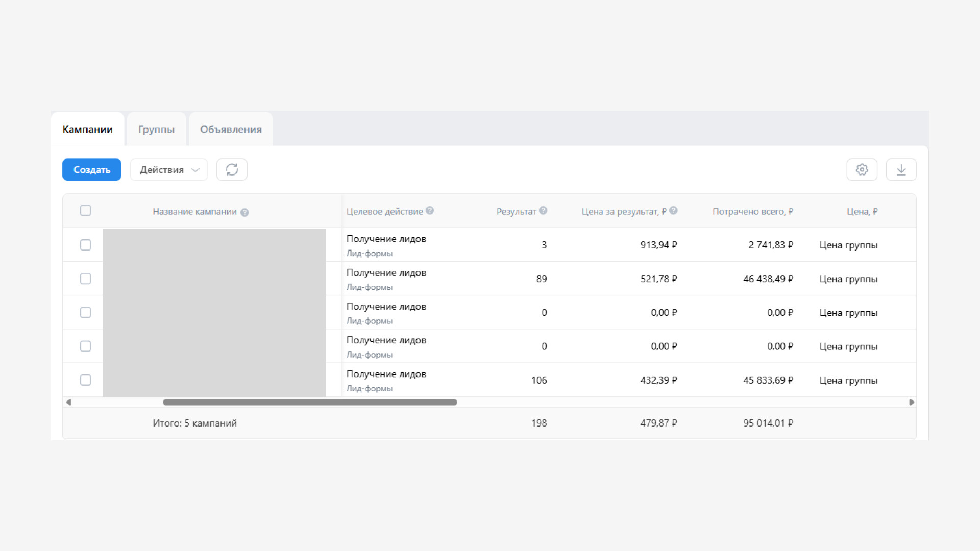
Task: Select checkbox for campaign costing 913,94 ₽
Action: pos(85,245)
